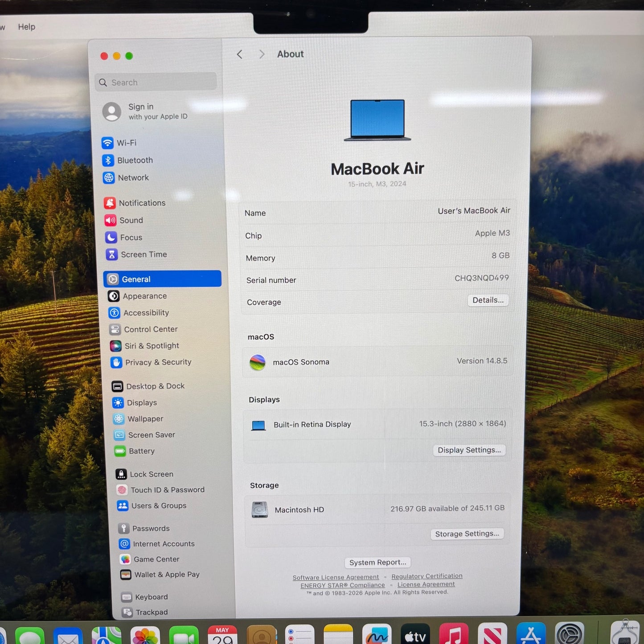This screenshot has height=644, width=644.
Task: Click the memory value "8 GB"
Action: [x=500, y=255]
